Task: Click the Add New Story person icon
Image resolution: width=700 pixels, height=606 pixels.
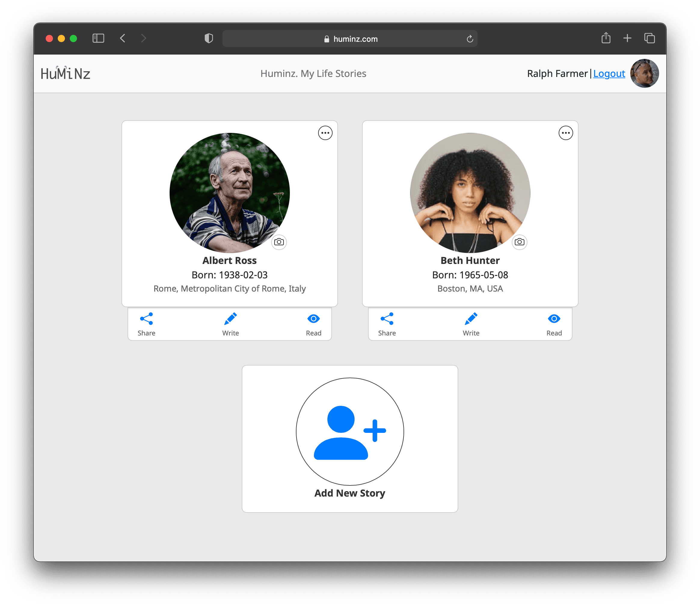Action: [350, 432]
